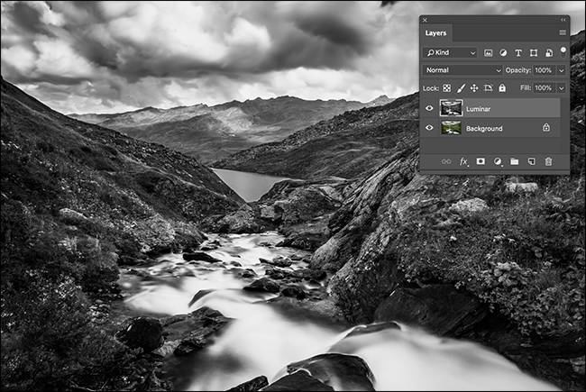586x392 pixels.
Task: Toggle lock all for the layer
Action: pyautogui.click(x=502, y=88)
